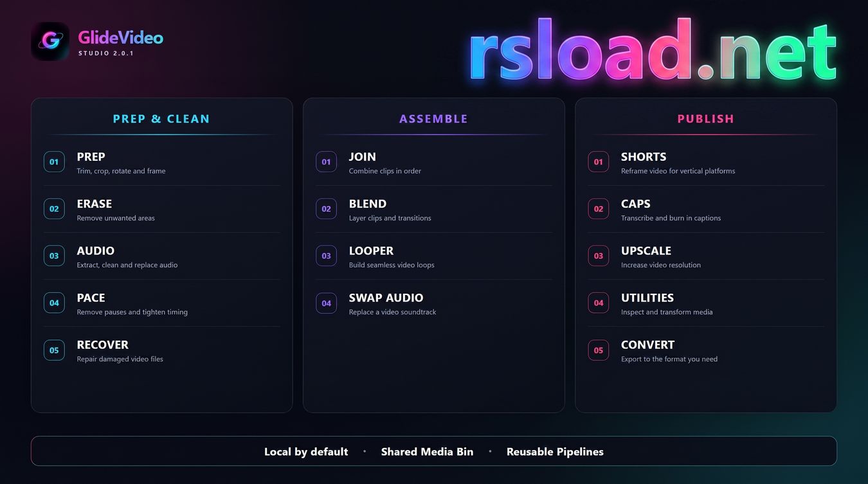This screenshot has width=868, height=484.
Task: Click "Export to the format you need" description
Action: point(669,359)
